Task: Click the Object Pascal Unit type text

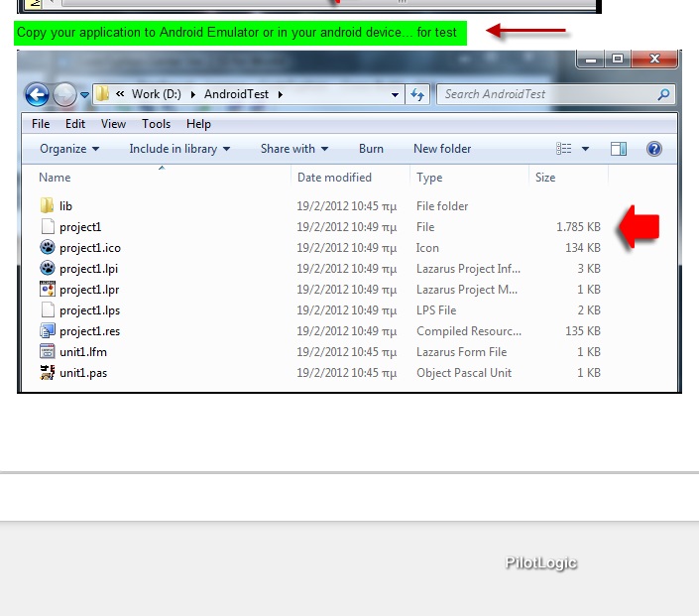Action: pyautogui.click(x=464, y=373)
